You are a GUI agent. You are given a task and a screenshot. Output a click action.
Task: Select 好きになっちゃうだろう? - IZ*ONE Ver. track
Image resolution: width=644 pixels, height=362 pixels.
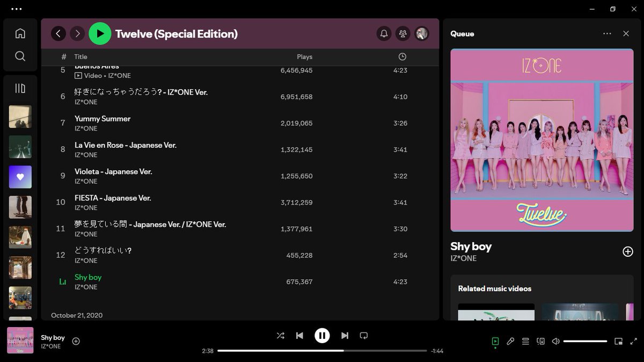(x=240, y=97)
